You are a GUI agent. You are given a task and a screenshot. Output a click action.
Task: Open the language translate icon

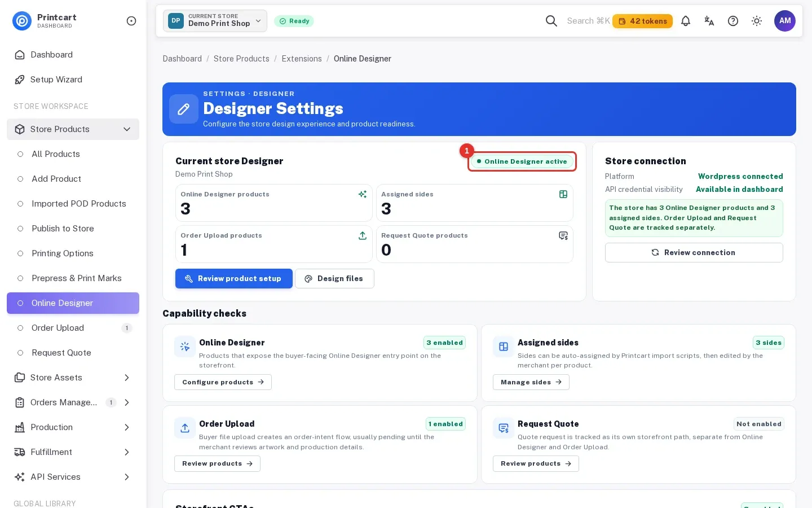(x=709, y=21)
